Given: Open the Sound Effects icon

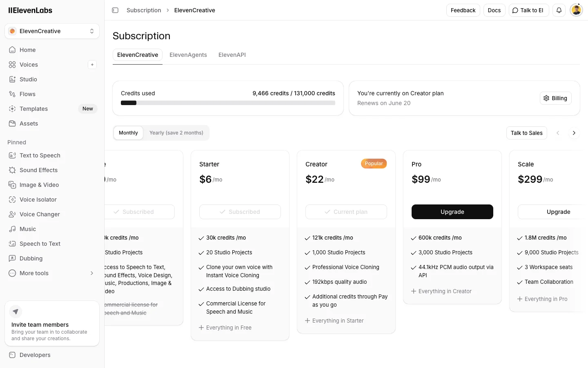Looking at the screenshot, I should pyautogui.click(x=12, y=170).
